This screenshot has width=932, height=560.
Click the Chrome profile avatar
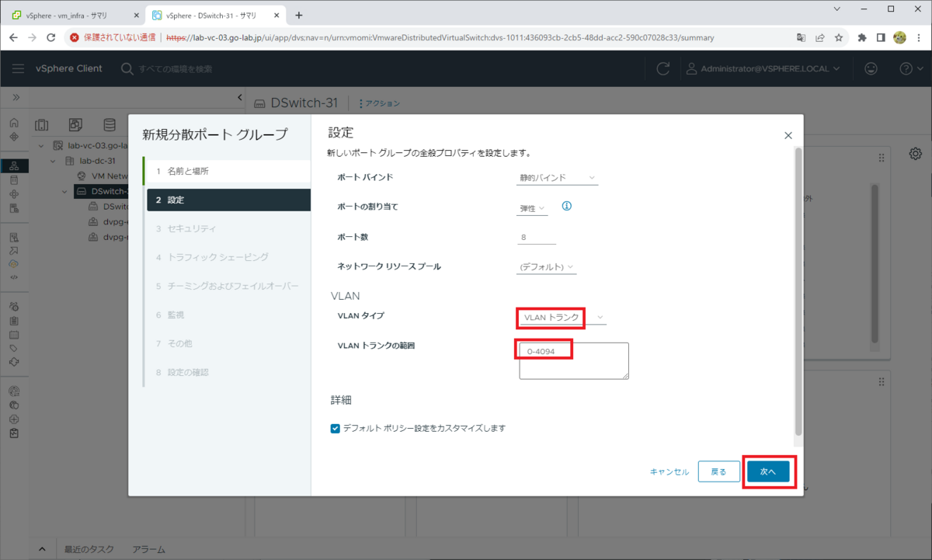(x=900, y=37)
